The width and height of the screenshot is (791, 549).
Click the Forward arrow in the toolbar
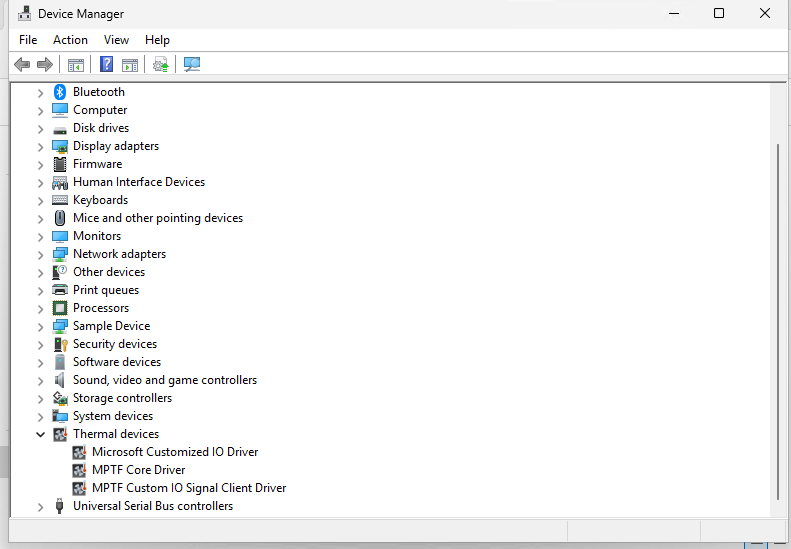coord(44,65)
